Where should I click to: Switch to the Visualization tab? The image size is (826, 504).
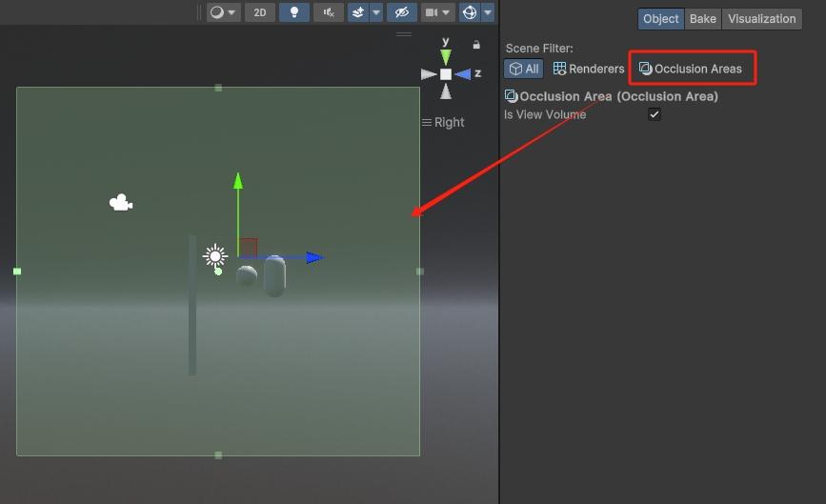[762, 19]
